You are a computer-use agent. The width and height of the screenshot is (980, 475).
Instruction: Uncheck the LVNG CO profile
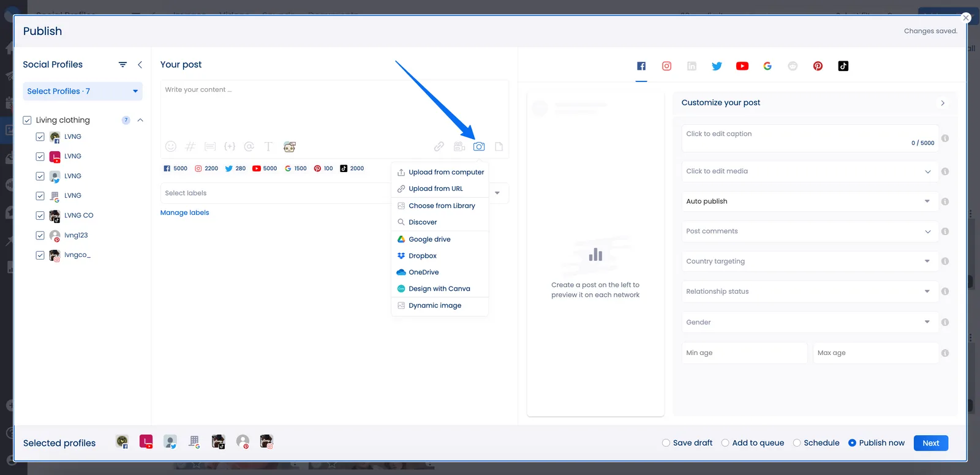click(40, 215)
